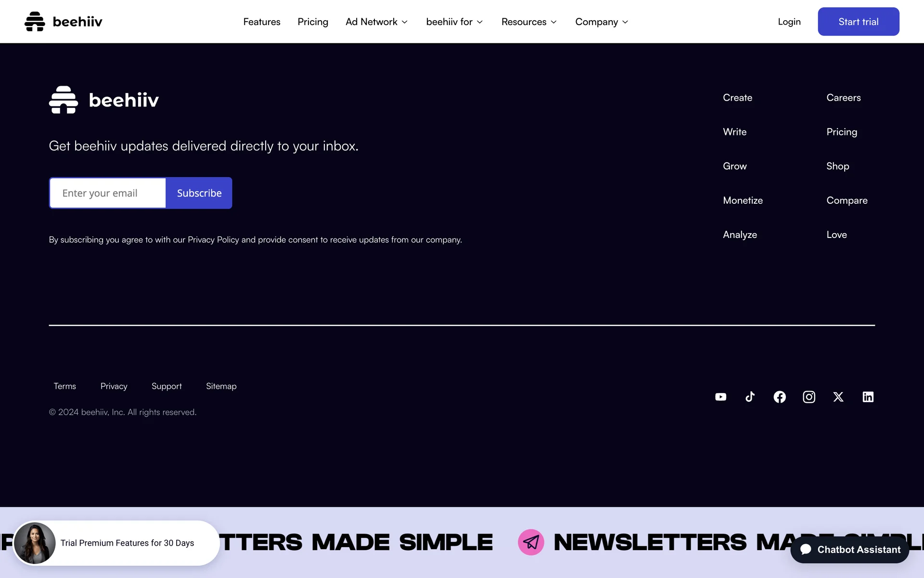Click the X (Twitter) icon
Image resolution: width=924 pixels, height=578 pixels.
pos(838,397)
